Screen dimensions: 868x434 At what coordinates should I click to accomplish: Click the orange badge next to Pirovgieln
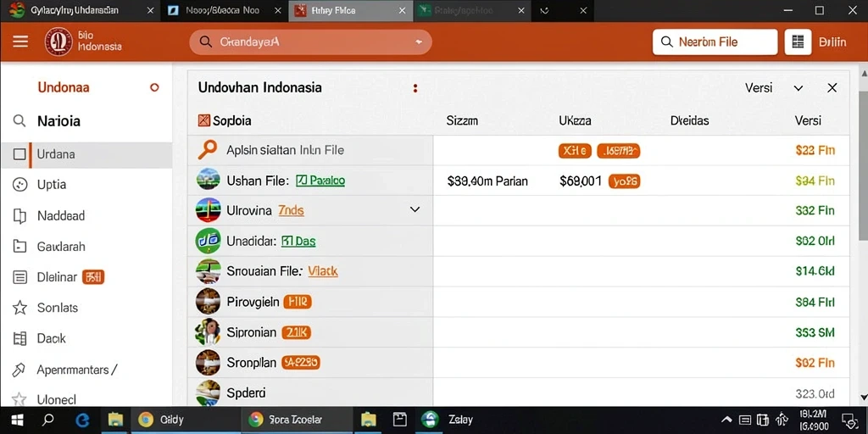(298, 302)
